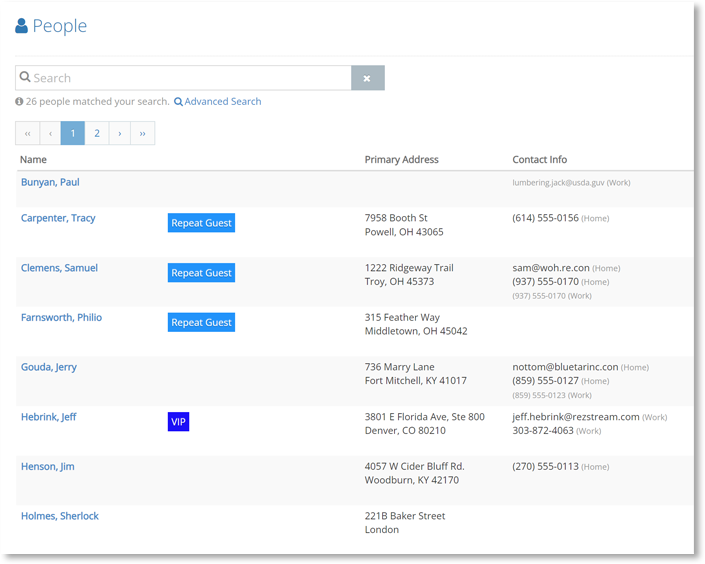Screen dimensions: 705x564
Task: Open Holmes, Sherlock profile
Action: tap(60, 516)
